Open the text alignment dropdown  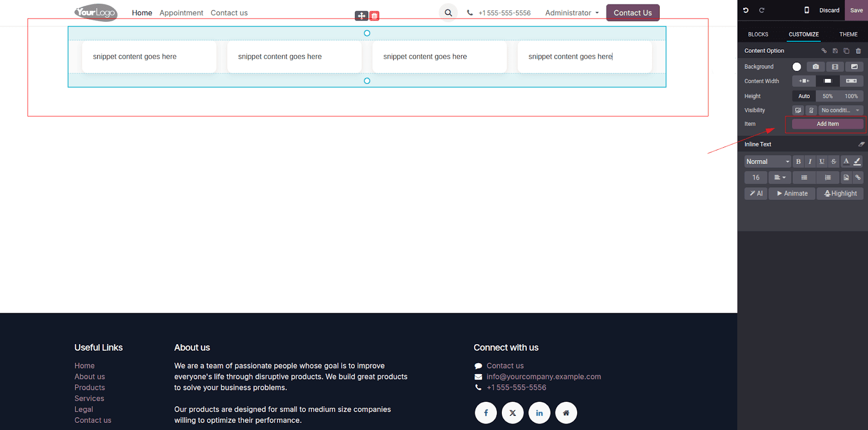pyautogui.click(x=780, y=178)
